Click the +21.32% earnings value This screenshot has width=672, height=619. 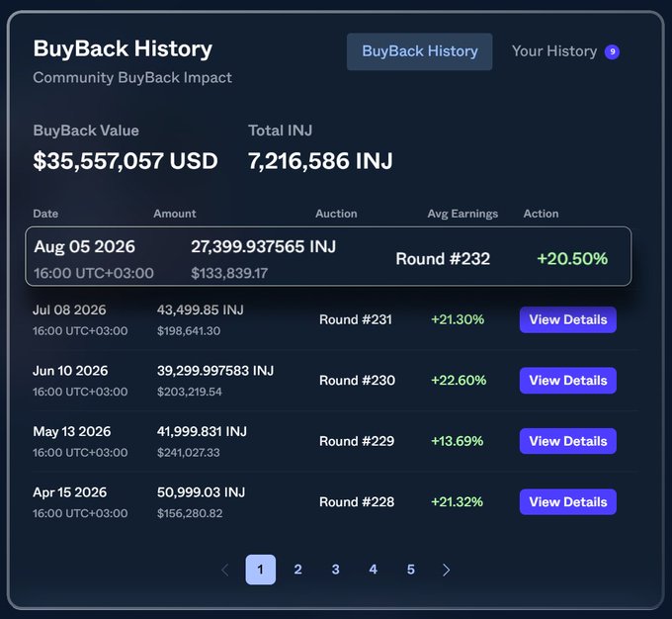pos(457,502)
